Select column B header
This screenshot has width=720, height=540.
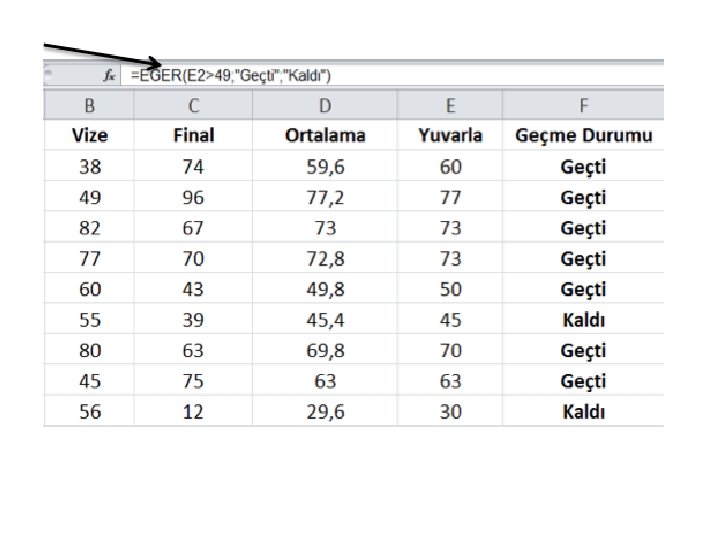[90, 105]
